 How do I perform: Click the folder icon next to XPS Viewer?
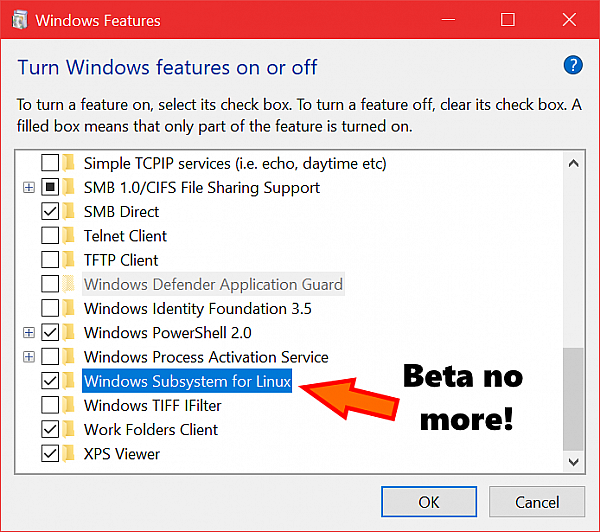coord(68,454)
